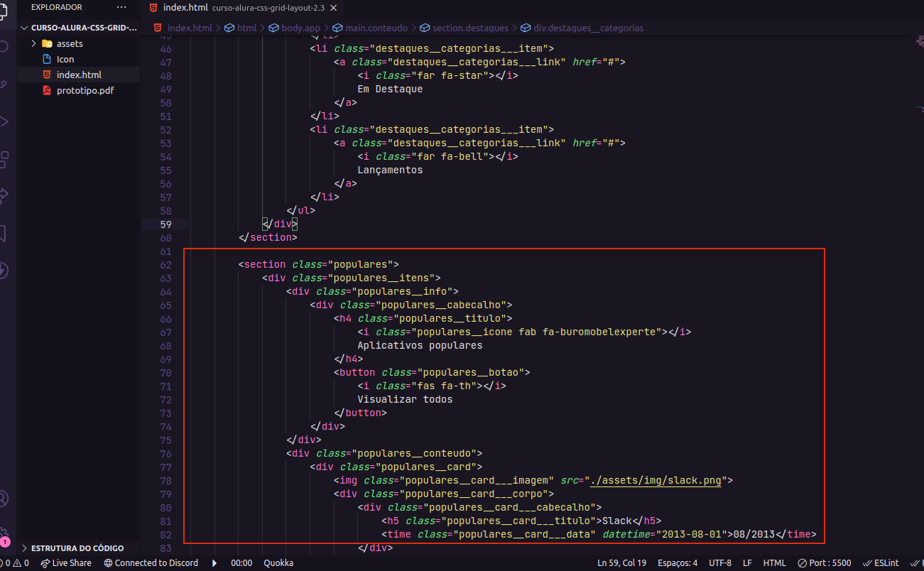
Task: Expand the assets folder chevron
Action: click(33, 43)
